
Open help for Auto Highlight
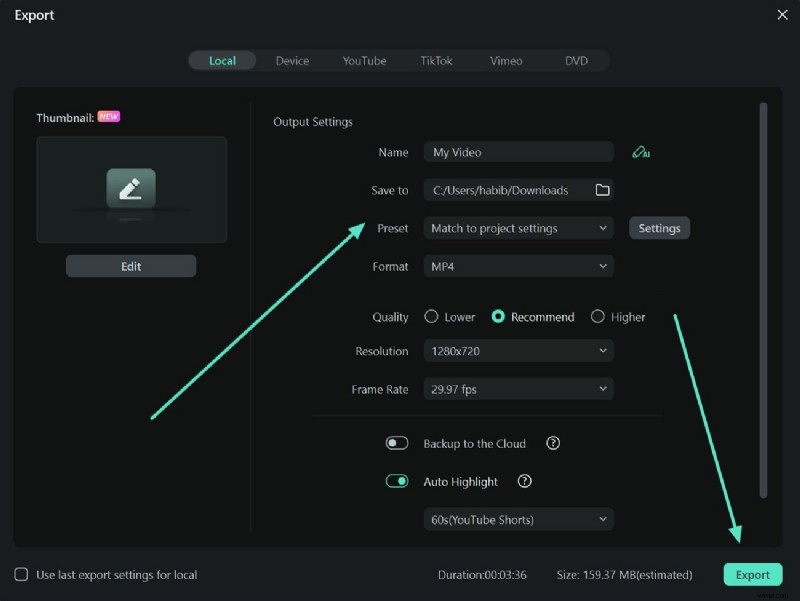click(x=524, y=481)
